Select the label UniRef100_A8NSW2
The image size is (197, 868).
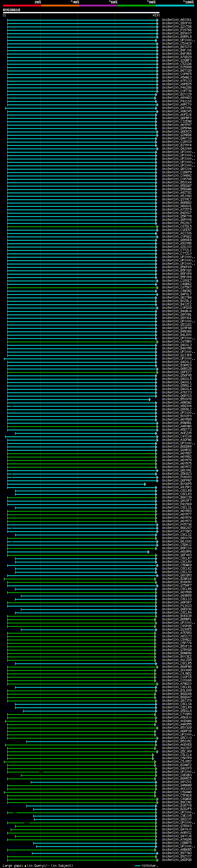[x=176, y=403]
